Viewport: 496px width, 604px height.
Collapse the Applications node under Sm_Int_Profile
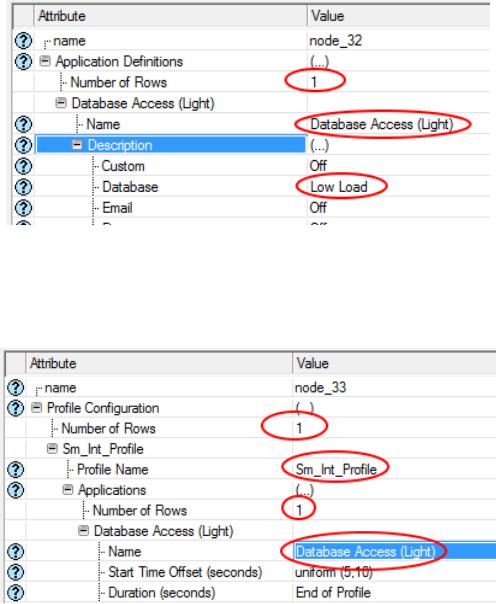point(68,490)
